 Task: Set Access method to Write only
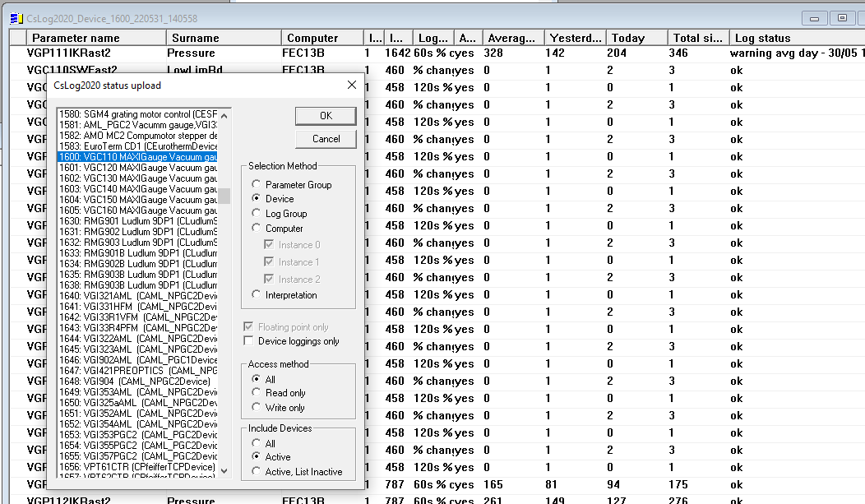(x=257, y=407)
